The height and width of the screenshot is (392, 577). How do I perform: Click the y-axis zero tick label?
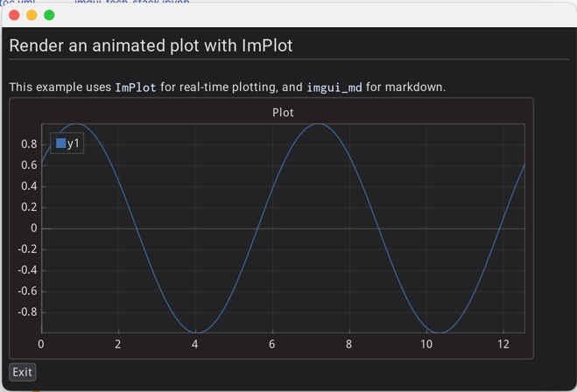click(x=34, y=227)
